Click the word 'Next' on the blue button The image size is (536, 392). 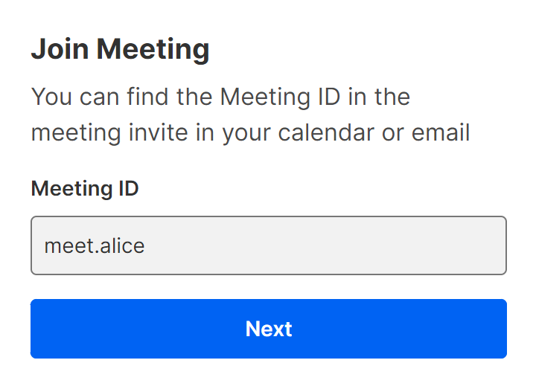point(269,329)
